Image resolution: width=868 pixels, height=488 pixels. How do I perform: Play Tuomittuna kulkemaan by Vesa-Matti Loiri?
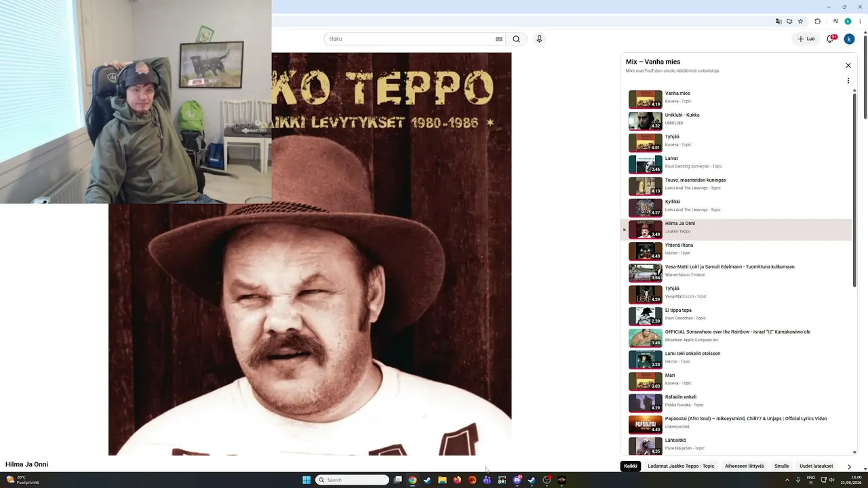click(x=736, y=272)
